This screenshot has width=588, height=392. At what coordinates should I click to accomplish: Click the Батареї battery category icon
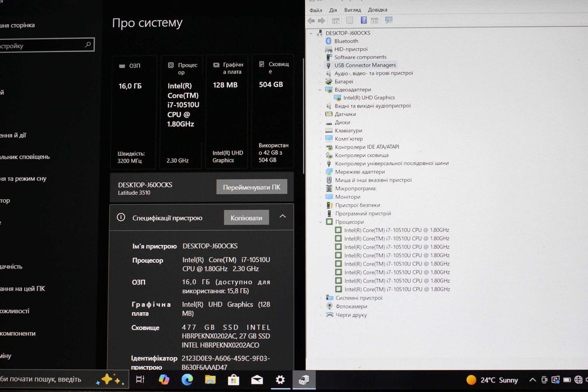pyautogui.click(x=329, y=81)
